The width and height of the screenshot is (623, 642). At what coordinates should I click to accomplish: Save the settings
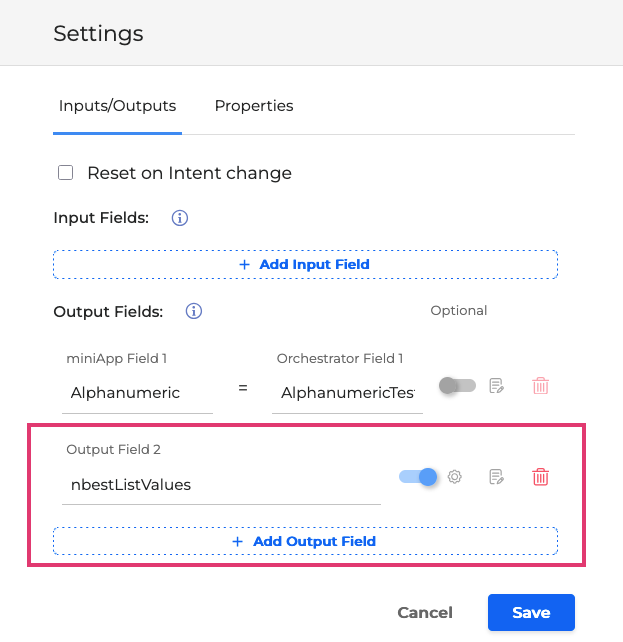[x=531, y=613]
